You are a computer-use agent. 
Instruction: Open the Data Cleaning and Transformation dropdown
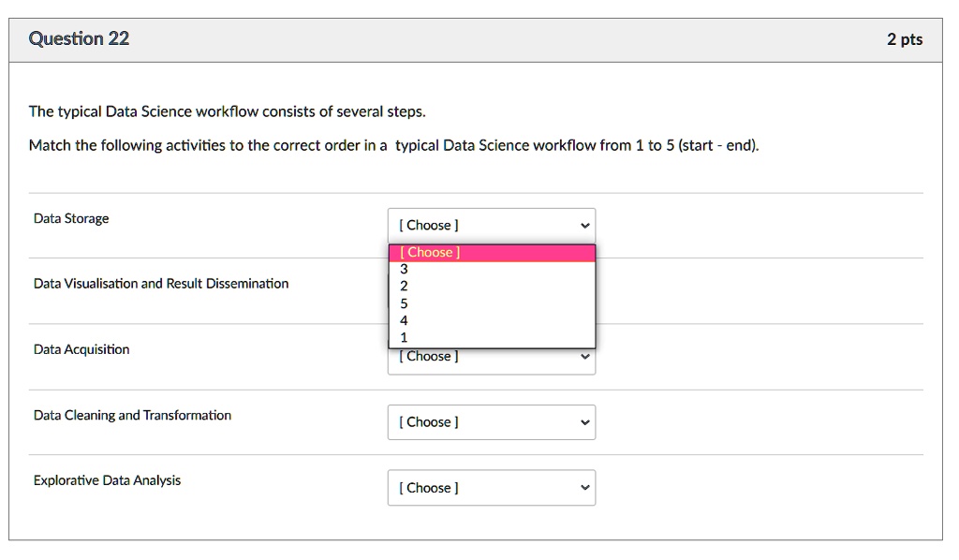492,421
